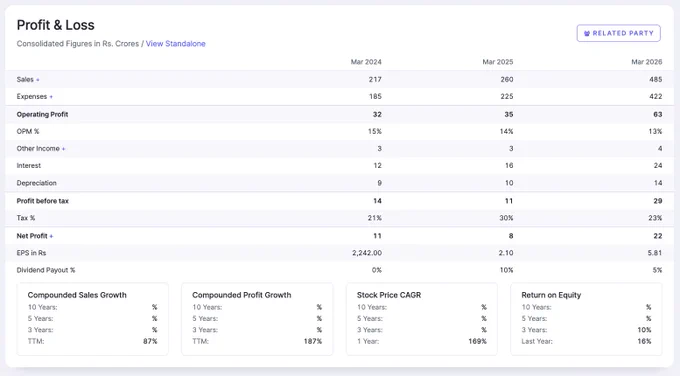The width and height of the screenshot is (680, 376).
Task: Click EPS value 2,242.00
Action: (x=367, y=253)
